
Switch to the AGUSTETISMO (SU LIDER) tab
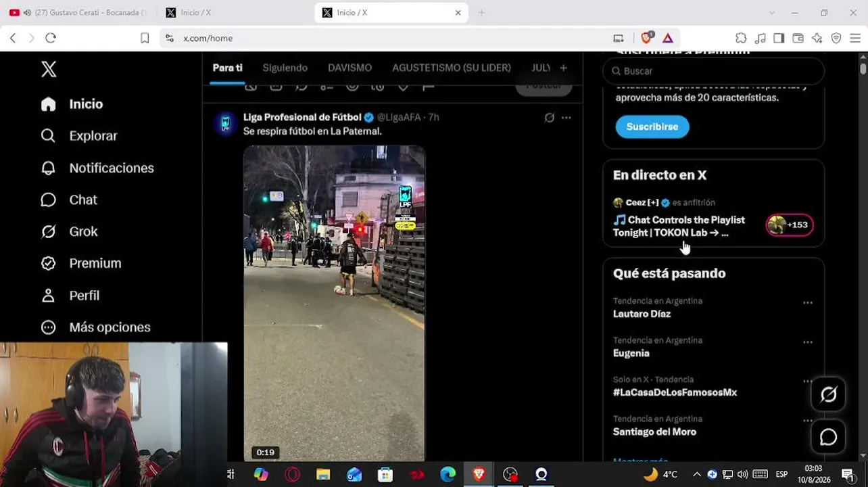(452, 68)
